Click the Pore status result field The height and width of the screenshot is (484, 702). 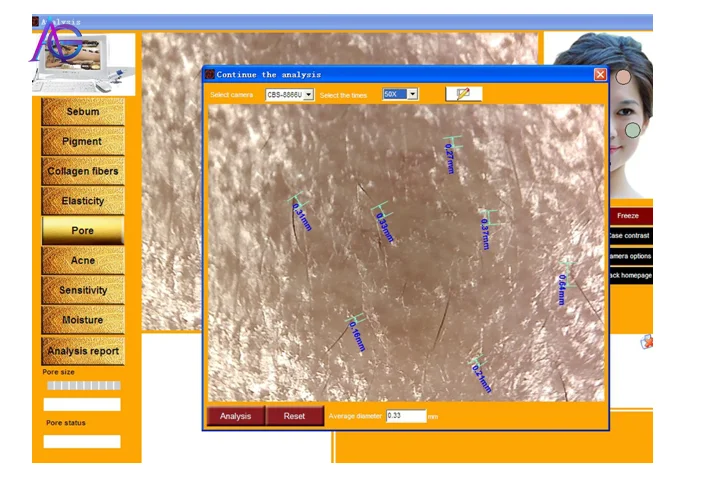tap(82, 441)
